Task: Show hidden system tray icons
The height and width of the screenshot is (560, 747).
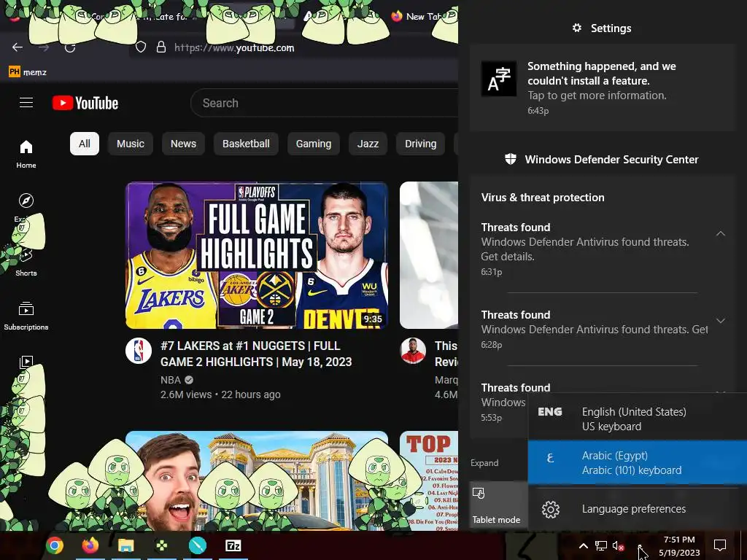Action: (x=583, y=545)
